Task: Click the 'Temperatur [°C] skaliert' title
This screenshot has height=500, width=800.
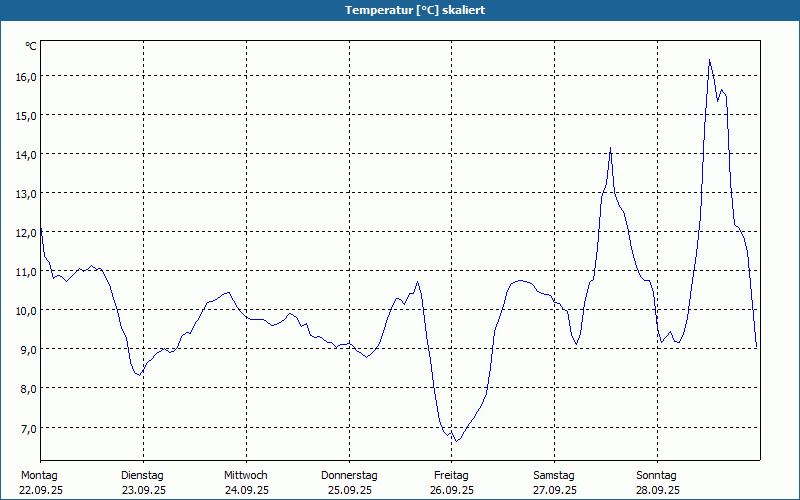Action: point(415,10)
